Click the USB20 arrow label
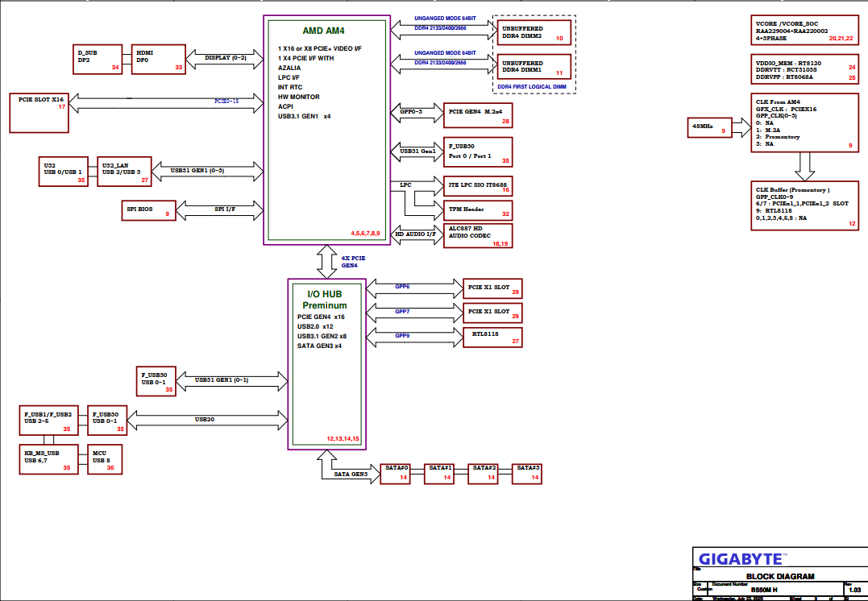This screenshot has width=868, height=601. pyautogui.click(x=204, y=420)
